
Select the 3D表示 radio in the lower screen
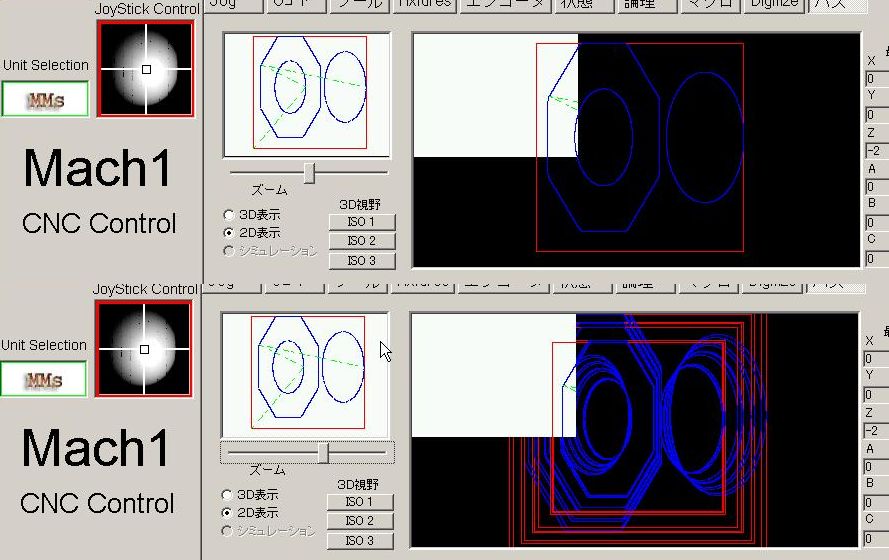click(x=250, y=495)
